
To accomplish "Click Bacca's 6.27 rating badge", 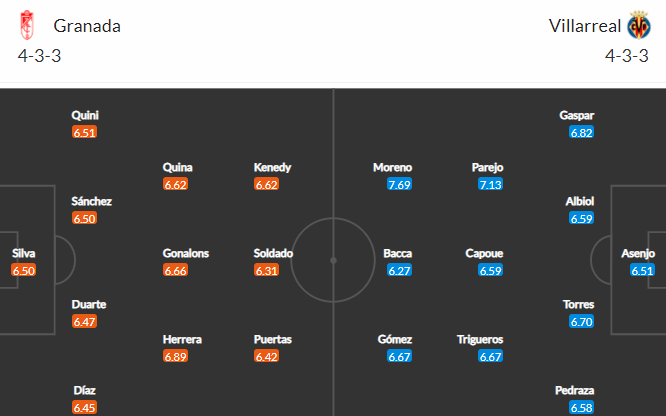I will 399,271.
